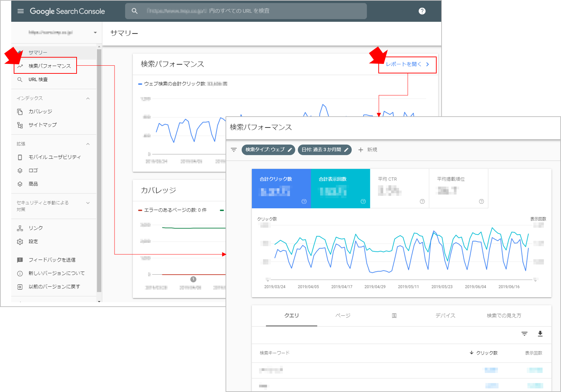
Task: Edit the 検索タイプ: ウェブ filter chip
Action: pos(268,150)
